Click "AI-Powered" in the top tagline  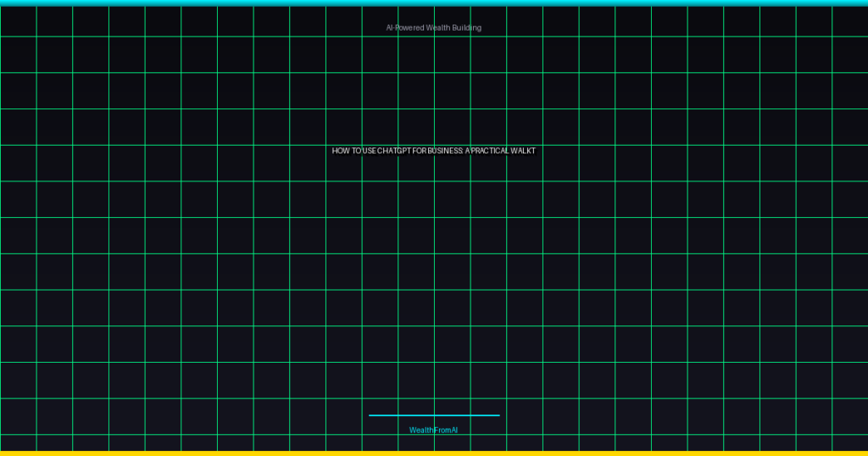pyautogui.click(x=404, y=28)
